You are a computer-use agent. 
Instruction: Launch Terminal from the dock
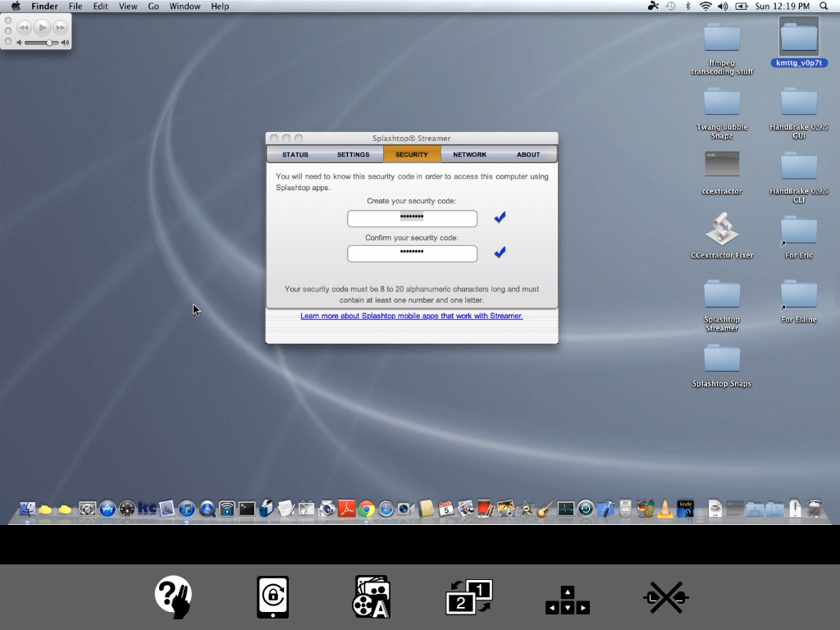click(x=246, y=509)
